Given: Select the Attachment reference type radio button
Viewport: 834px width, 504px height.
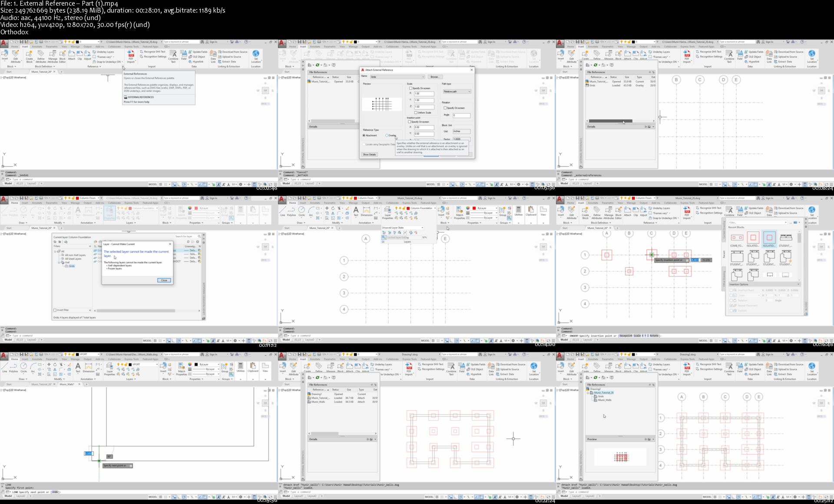Looking at the screenshot, I should [x=364, y=135].
